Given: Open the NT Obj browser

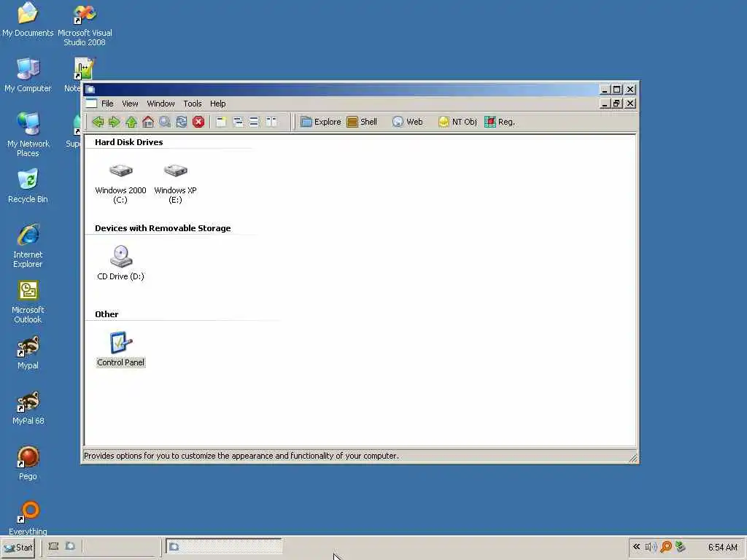Looking at the screenshot, I should click(457, 122).
